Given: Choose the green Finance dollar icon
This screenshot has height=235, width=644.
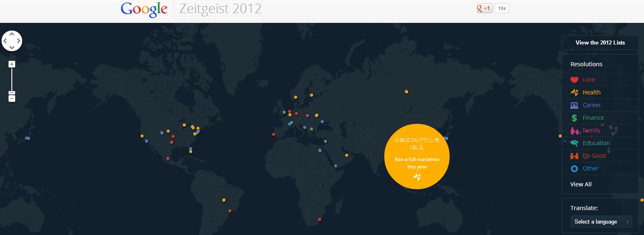Looking at the screenshot, I should click(574, 118).
